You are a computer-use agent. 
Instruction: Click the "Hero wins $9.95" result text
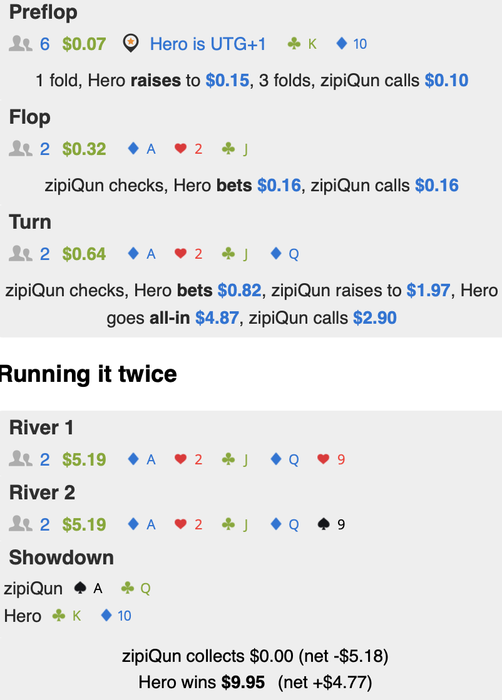201,682
